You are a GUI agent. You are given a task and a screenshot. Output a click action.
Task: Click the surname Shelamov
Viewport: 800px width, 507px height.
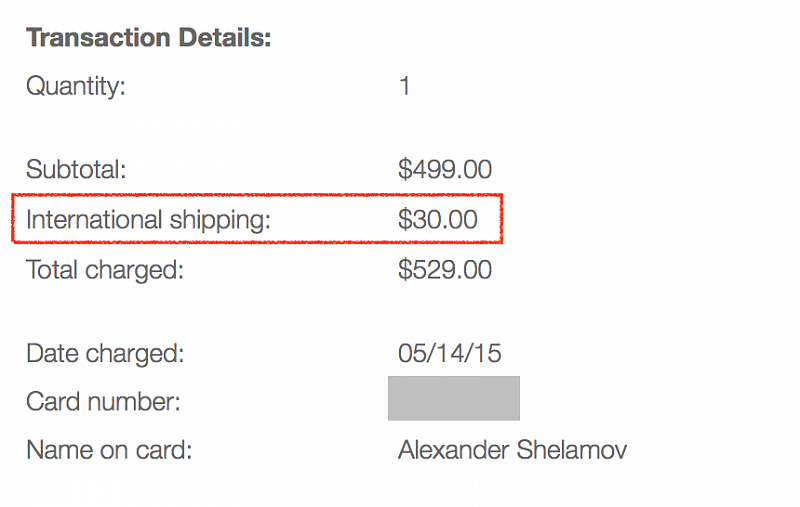click(x=572, y=450)
